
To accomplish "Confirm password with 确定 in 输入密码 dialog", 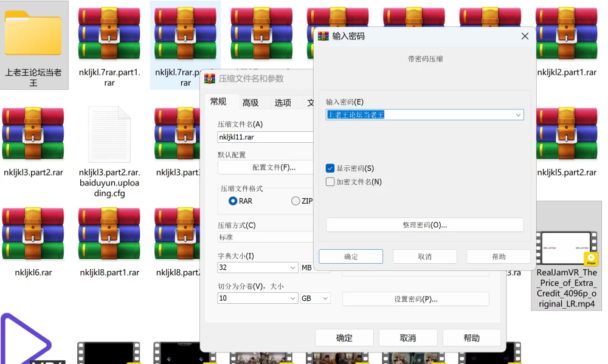I will 351,256.
